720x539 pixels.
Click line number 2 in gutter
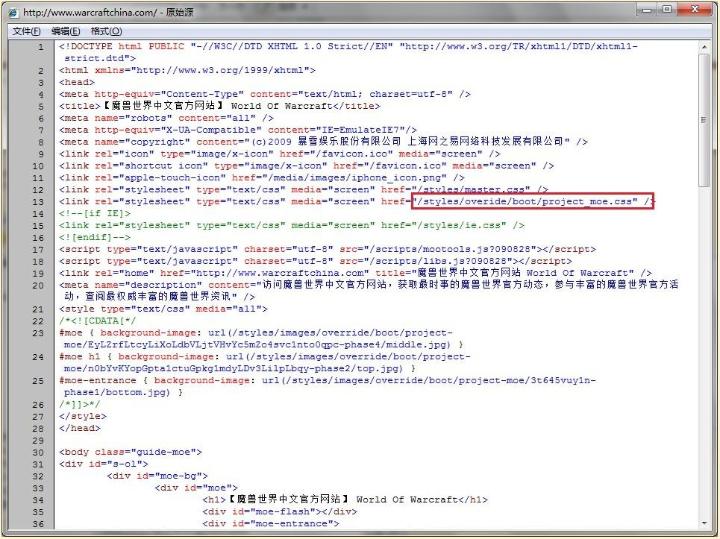pyautogui.click(x=41, y=71)
